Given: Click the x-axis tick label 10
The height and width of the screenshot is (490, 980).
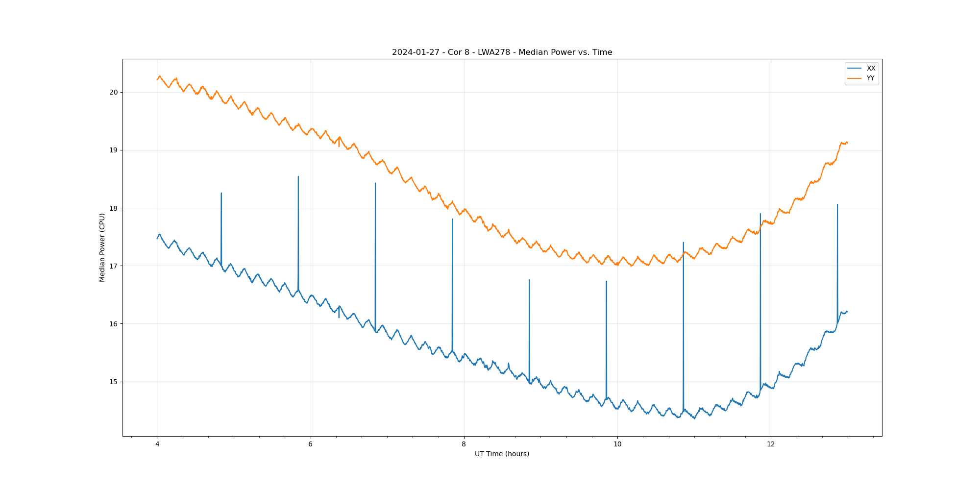Looking at the screenshot, I should [617, 444].
